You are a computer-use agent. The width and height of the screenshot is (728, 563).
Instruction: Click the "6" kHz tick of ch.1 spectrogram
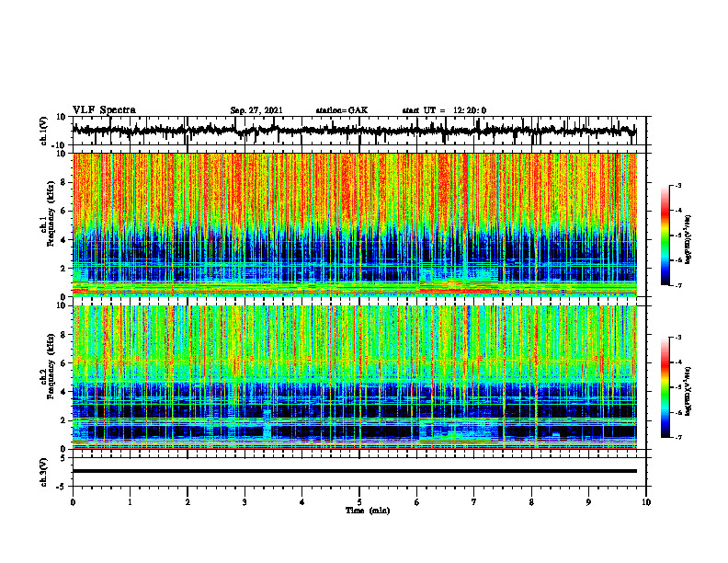(64, 211)
